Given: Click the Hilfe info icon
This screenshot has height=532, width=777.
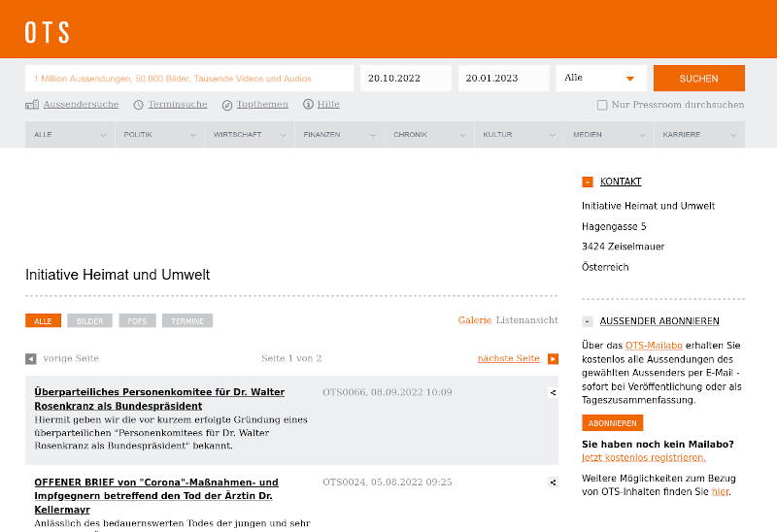Looking at the screenshot, I should point(308,104).
